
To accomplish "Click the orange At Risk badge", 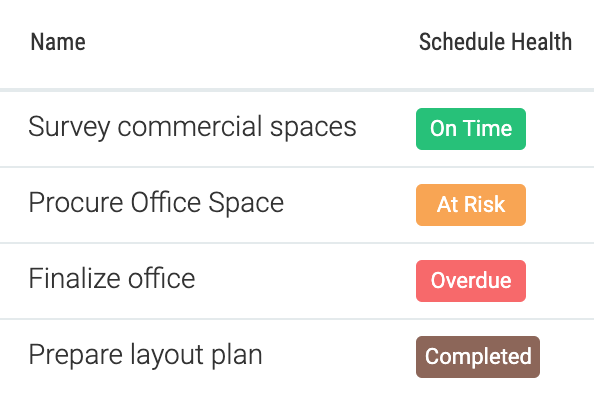I will (x=471, y=205).
